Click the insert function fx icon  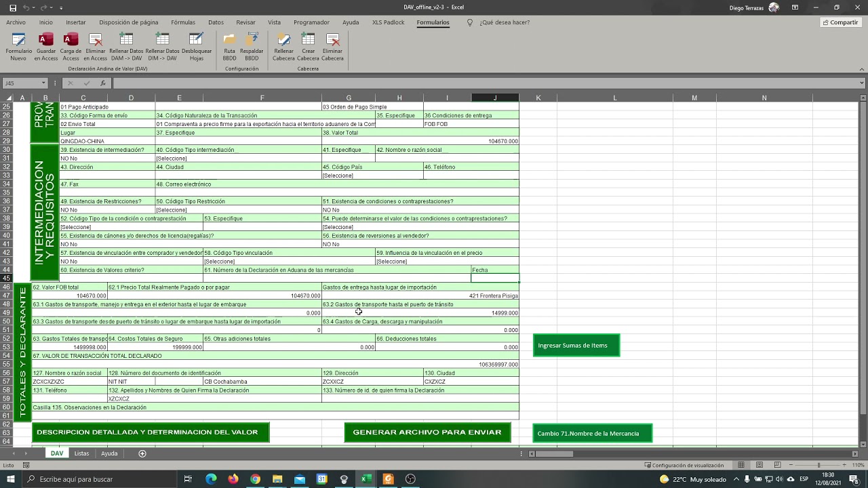(103, 83)
